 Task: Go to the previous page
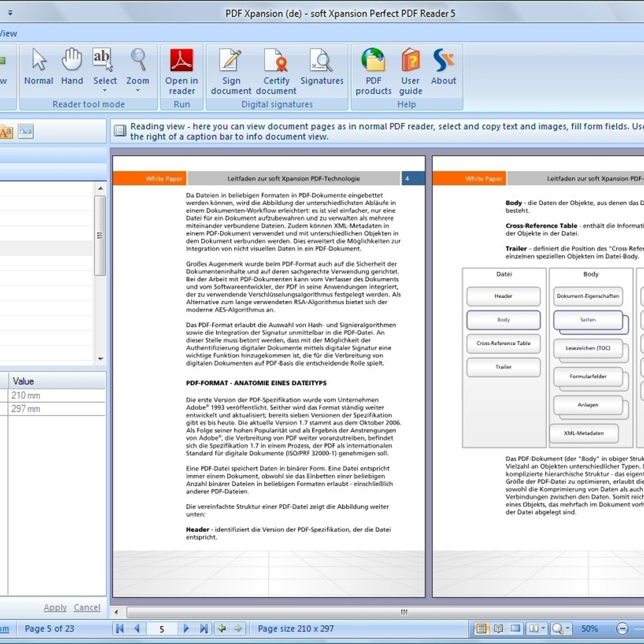click(x=137, y=628)
